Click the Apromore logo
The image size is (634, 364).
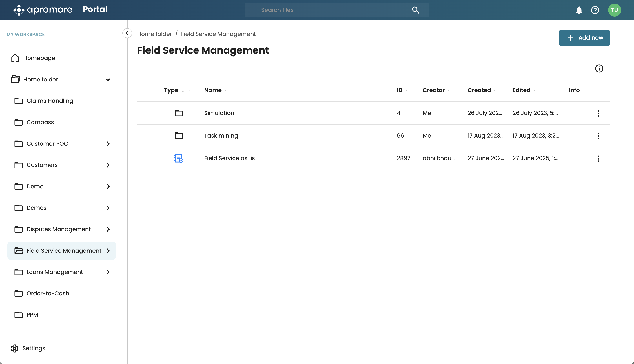[x=43, y=10]
